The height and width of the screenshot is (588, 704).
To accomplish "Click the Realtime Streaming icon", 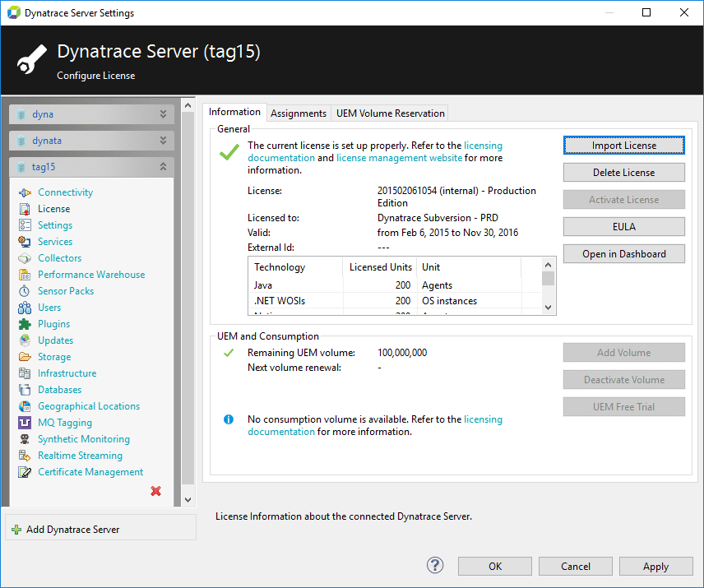I will click(25, 456).
